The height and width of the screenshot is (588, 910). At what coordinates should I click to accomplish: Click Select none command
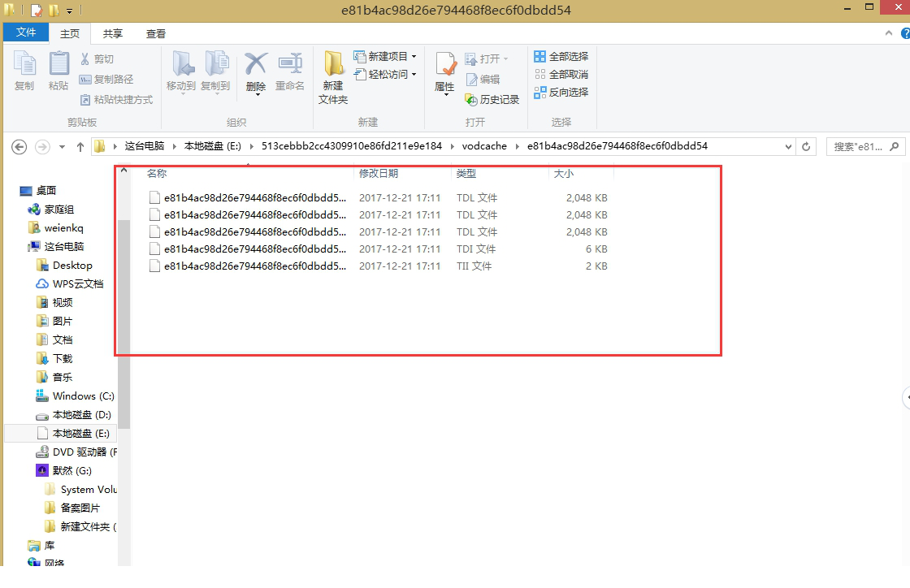561,74
